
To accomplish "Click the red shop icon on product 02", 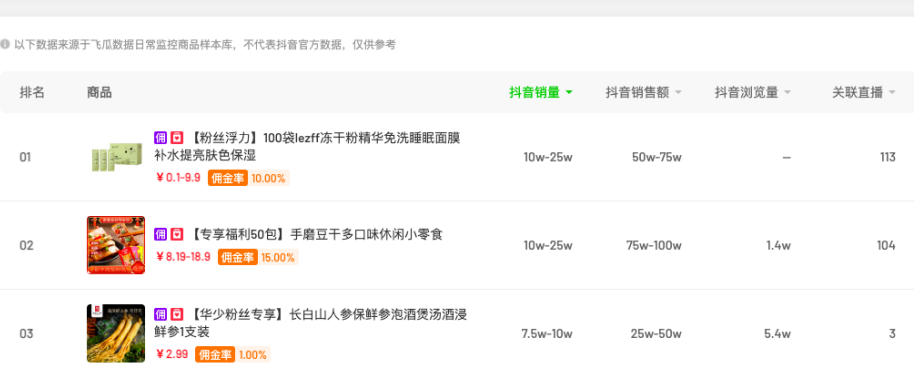I will 177,234.
